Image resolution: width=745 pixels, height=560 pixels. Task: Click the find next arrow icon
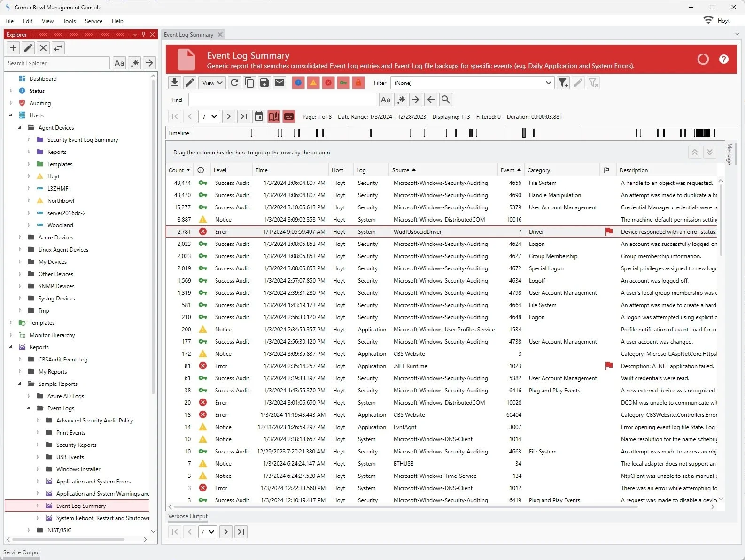point(416,100)
